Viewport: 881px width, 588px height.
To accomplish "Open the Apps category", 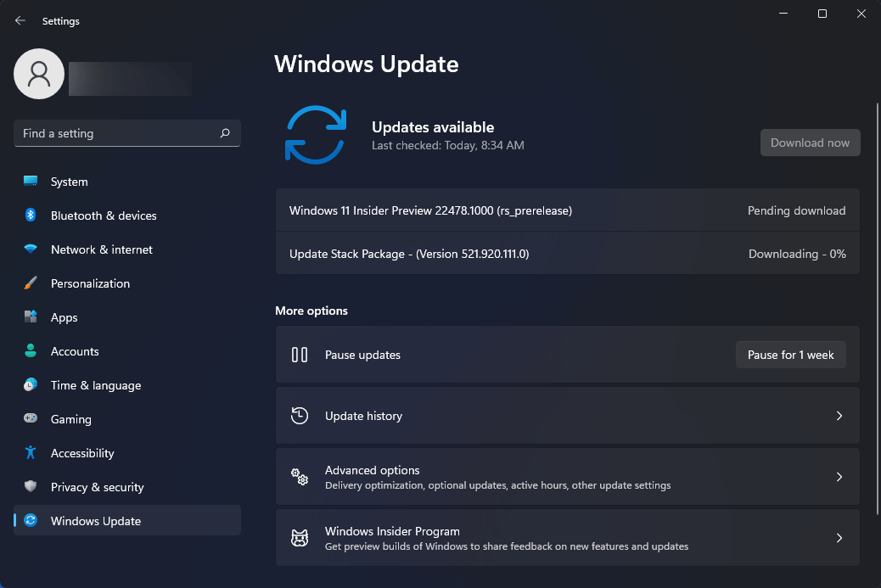I will pyautogui.click(x=127, y=317).
